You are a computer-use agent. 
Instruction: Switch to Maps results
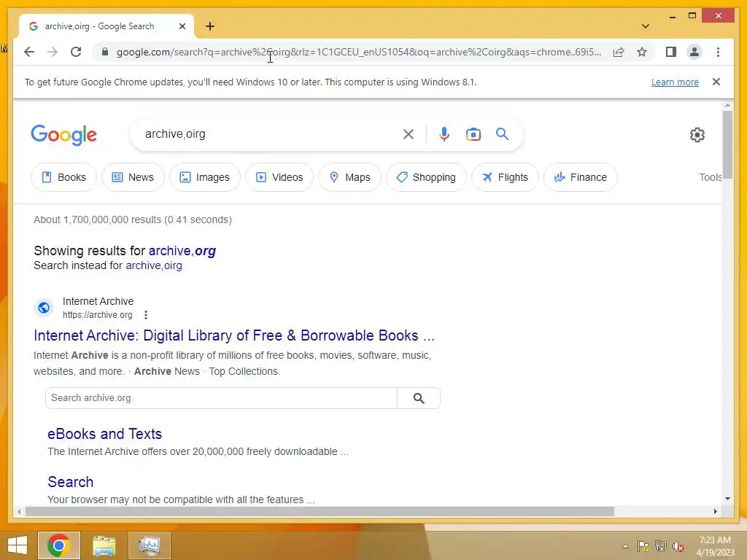click(x=349, y=177)
